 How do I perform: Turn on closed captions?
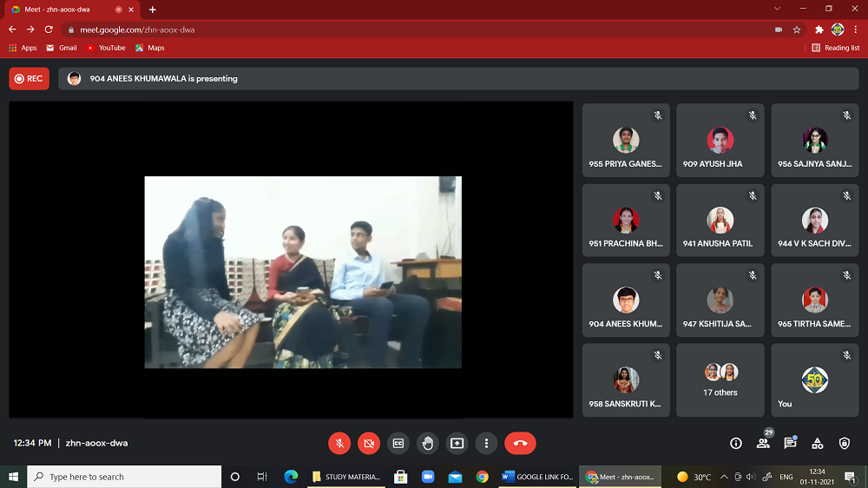398,443
